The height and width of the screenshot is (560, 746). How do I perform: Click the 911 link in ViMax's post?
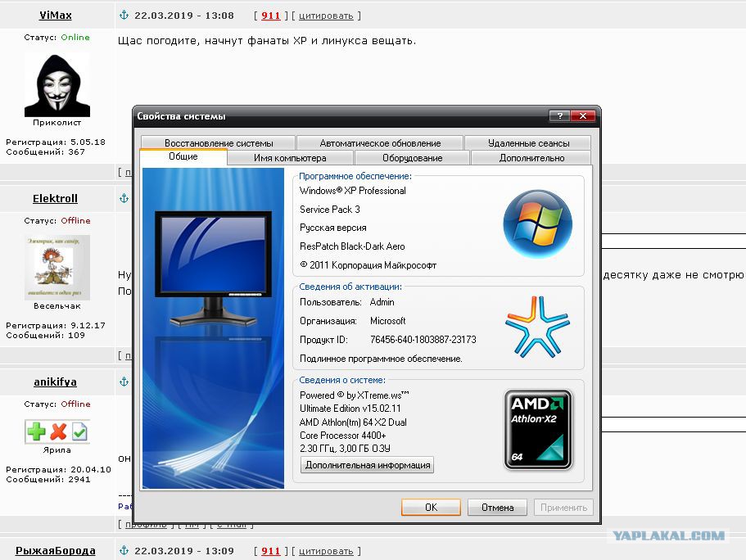(271, 16)
